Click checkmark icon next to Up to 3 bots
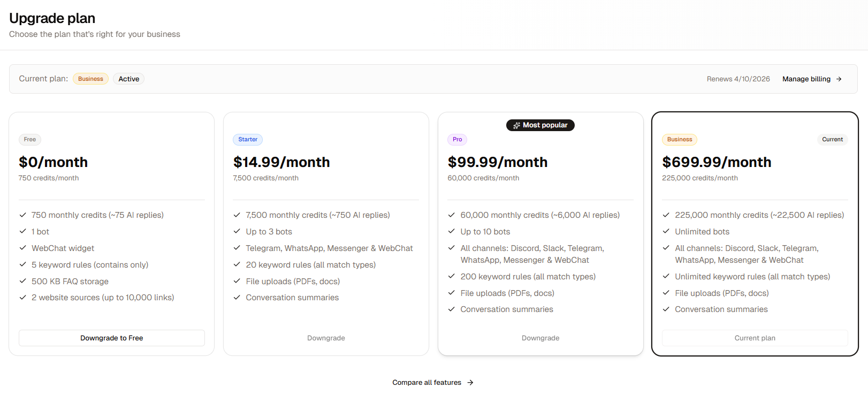This screenshot has width=868, height=395. tap(237, 231)
